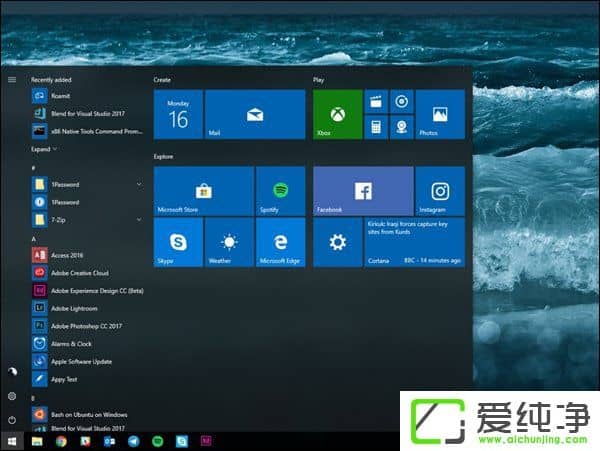Open Bash on Ubuntu on Windows
Image resolution: width=600 pixels, height=451 pixels.
pos(87,415)
